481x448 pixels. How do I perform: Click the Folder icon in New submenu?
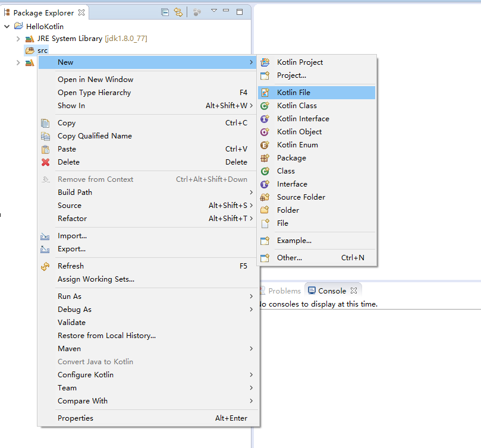(265, 210)
